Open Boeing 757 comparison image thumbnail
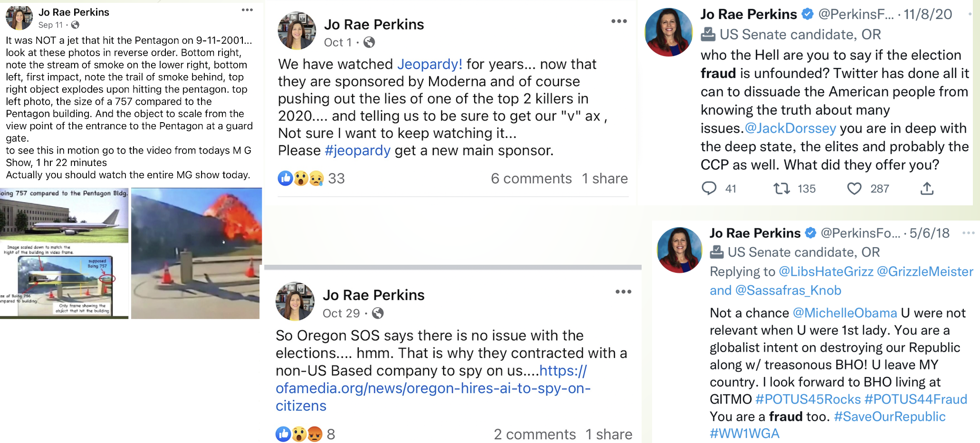The image size is (980, 443). [64, 253]
